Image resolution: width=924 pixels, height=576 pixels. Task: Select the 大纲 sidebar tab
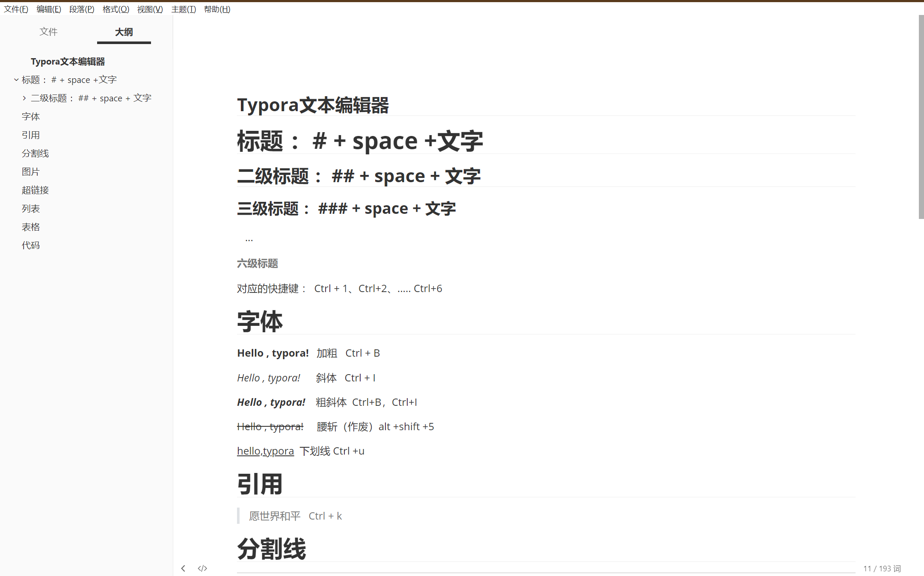pyautogui.click(x=124, y=32)
